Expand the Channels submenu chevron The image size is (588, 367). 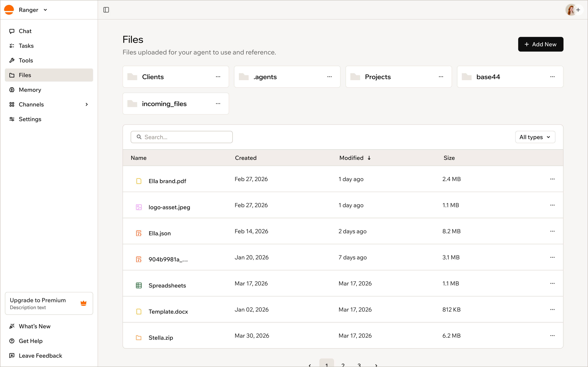tap(87, 104)
